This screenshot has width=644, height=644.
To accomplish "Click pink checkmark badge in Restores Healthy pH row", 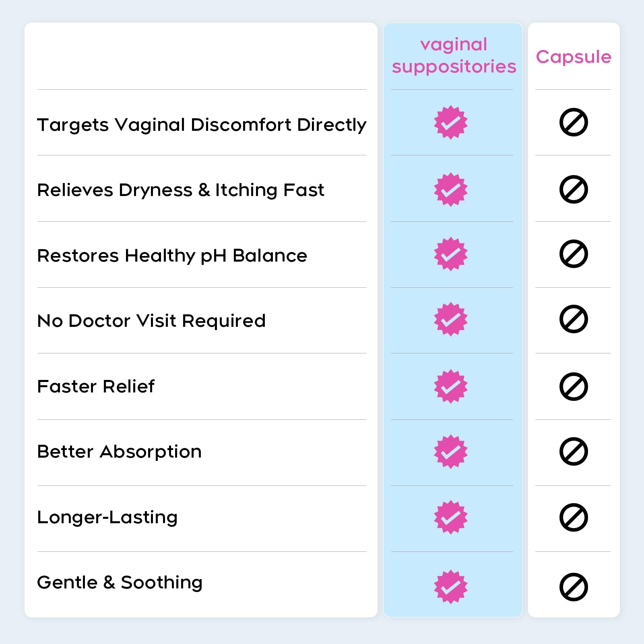I will (x=451, y=254).
